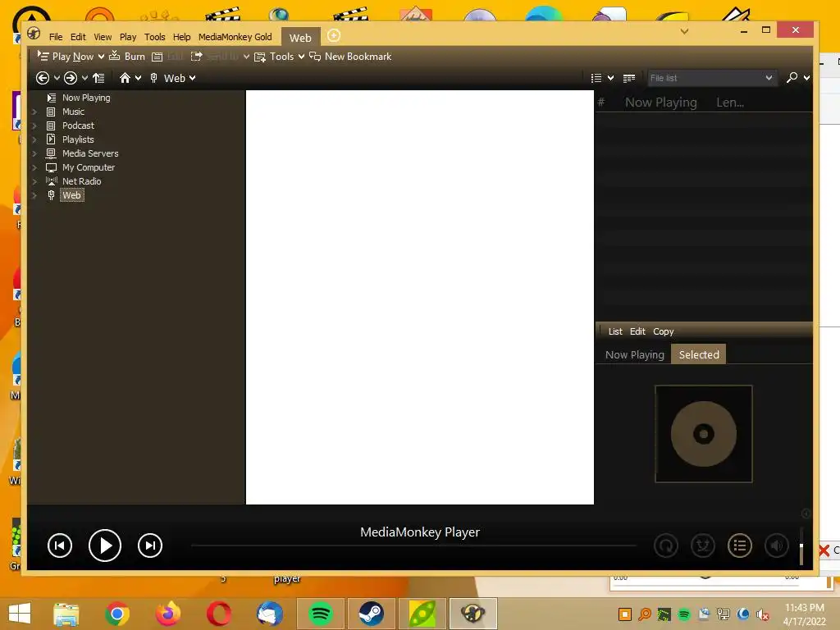Open the Web breadcrumb dropdown arrow
Viewport: 840px width, 630px height.
tap(192, 78)
